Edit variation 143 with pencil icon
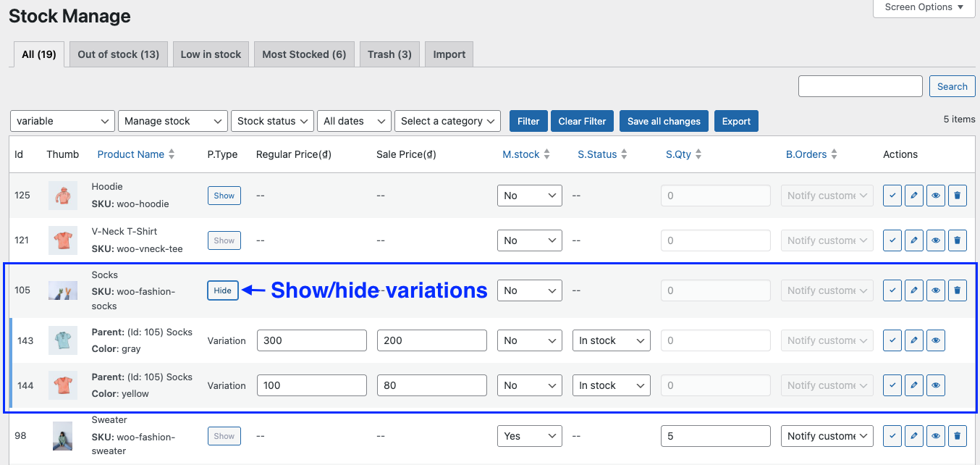This screenshot has width=980, height=465. point(914,340)
